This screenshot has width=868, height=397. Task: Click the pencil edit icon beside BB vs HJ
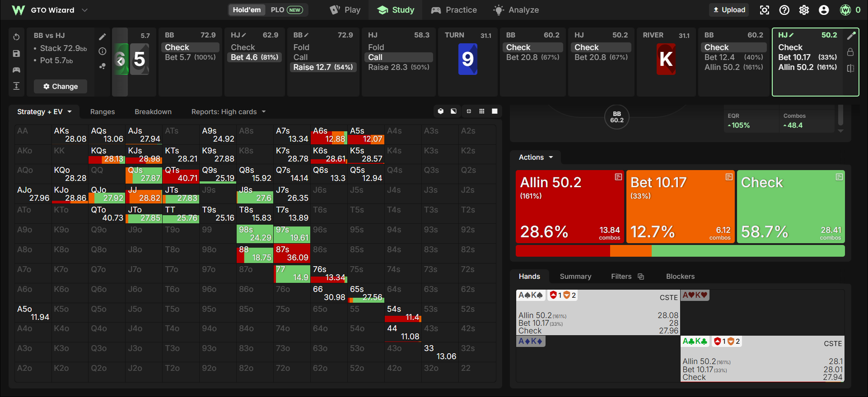[103, 37]
